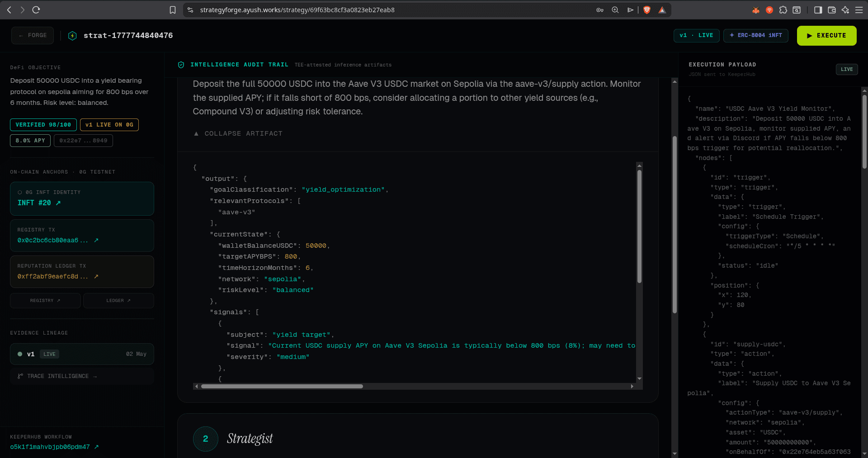Click the ERC-8004 iNFT badge

click(756, 35)
